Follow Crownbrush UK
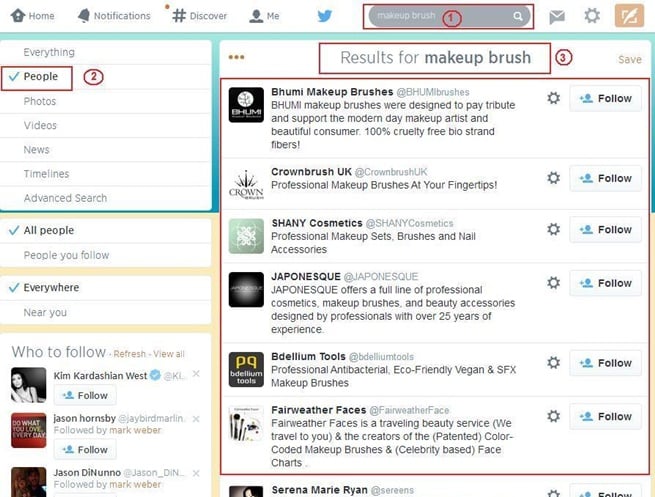 click(605, 178)
